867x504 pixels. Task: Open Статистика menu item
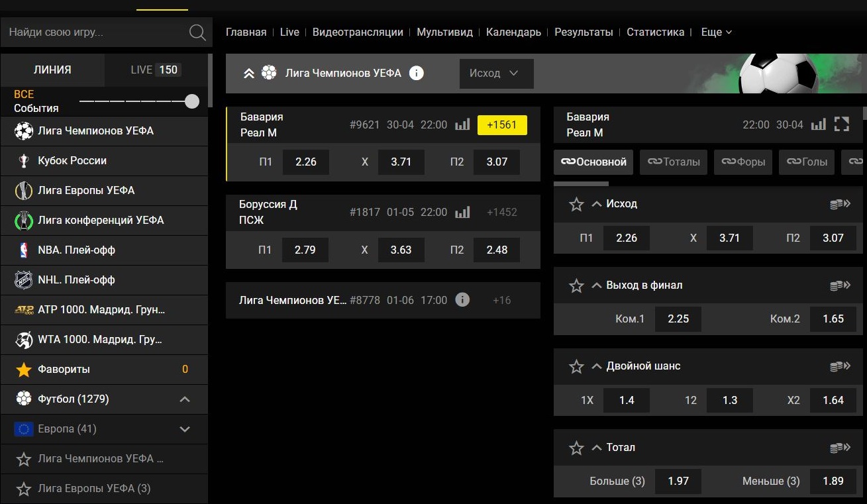coord(656,32)
